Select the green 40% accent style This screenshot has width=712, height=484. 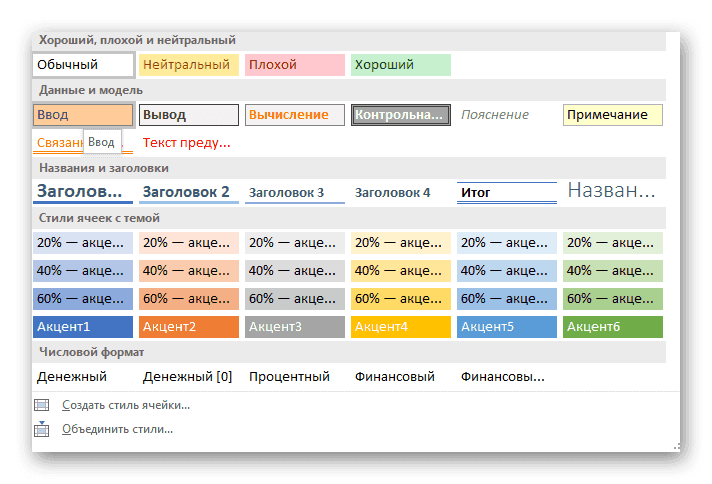coord(613,271)
